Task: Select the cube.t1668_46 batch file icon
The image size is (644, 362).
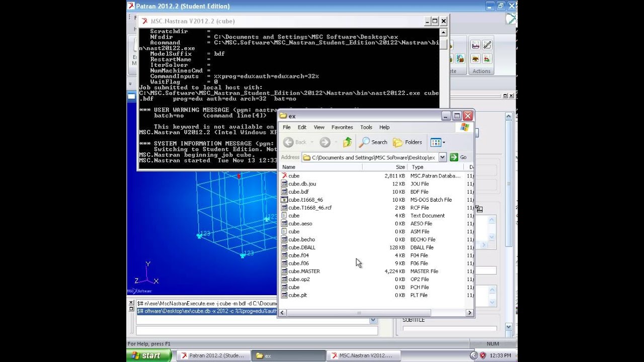Action: coord(284,200)
